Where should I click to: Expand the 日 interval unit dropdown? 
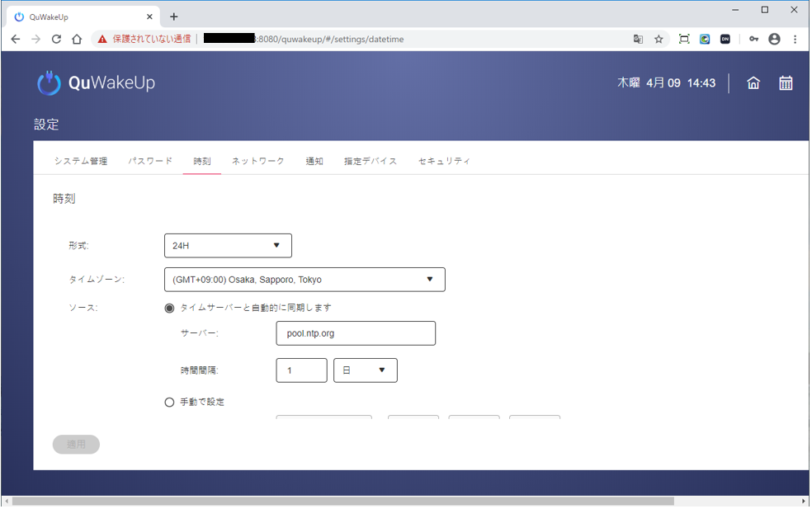pos(365,370)
